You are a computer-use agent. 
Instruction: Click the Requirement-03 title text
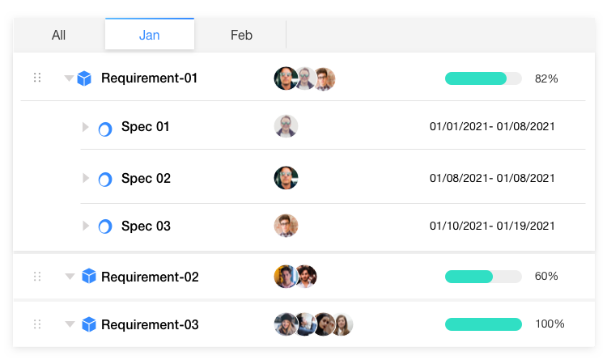tap(150, 325)
